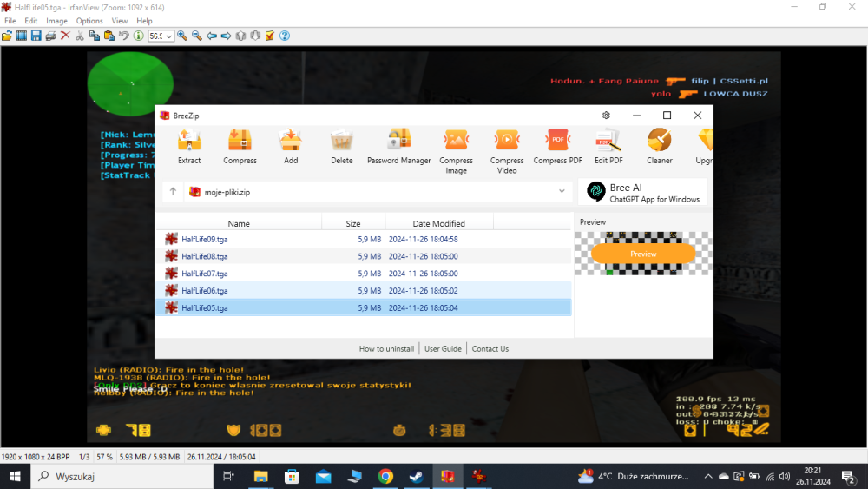Sort files by Date Modified column
This screenshot has width=868, height=489.
(438, 223)
